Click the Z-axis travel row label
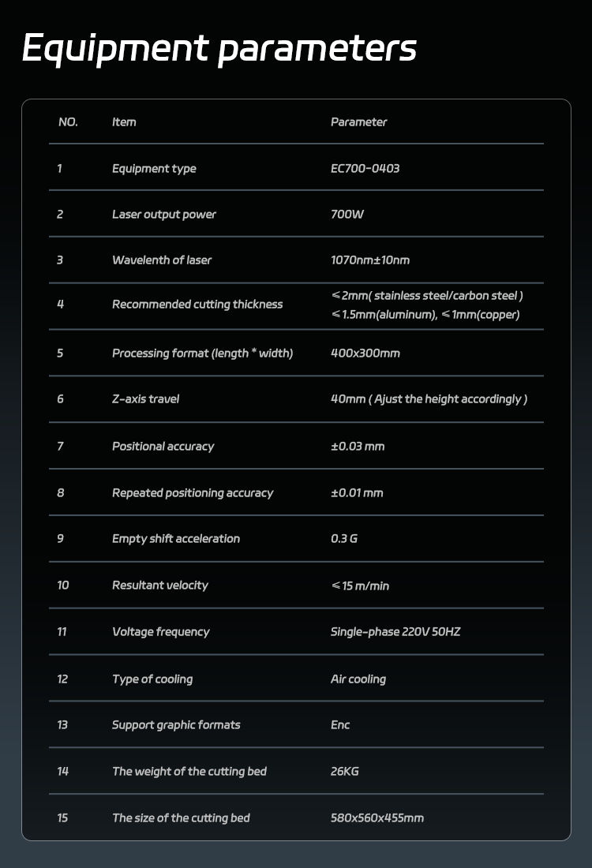Viewport: 592px width, 868px height. click(146, 399)
